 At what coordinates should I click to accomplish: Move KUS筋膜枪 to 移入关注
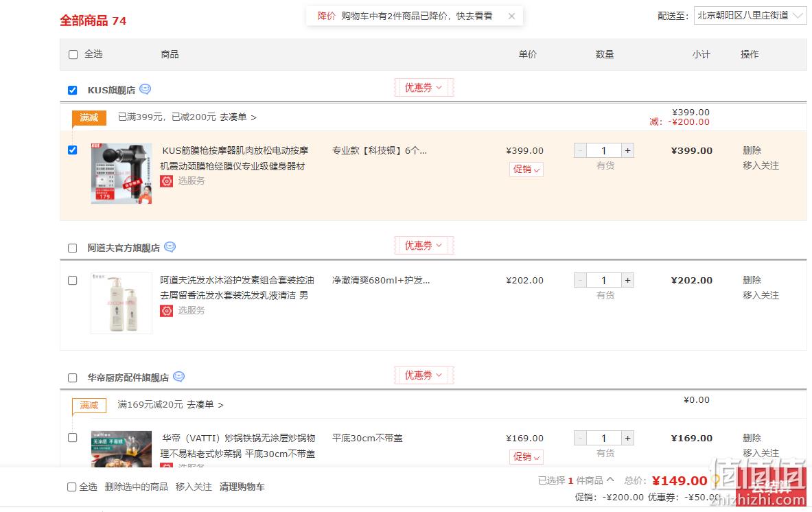coord(761,165)
